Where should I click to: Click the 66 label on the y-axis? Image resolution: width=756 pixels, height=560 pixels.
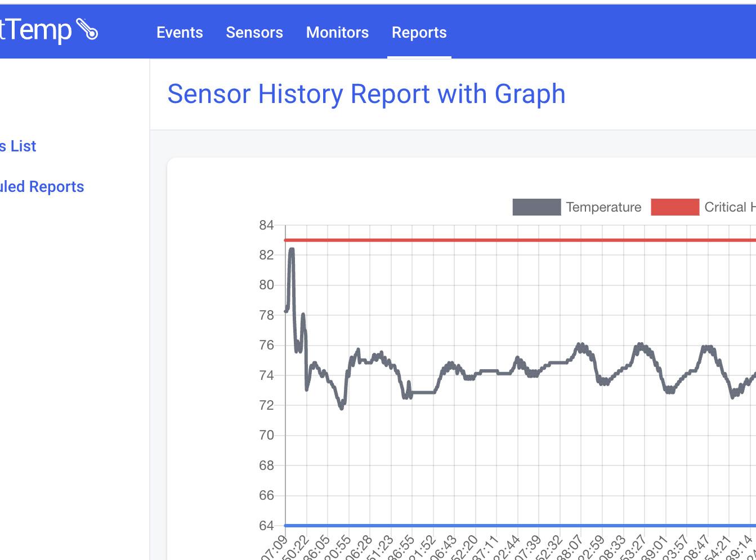point(266,495)
